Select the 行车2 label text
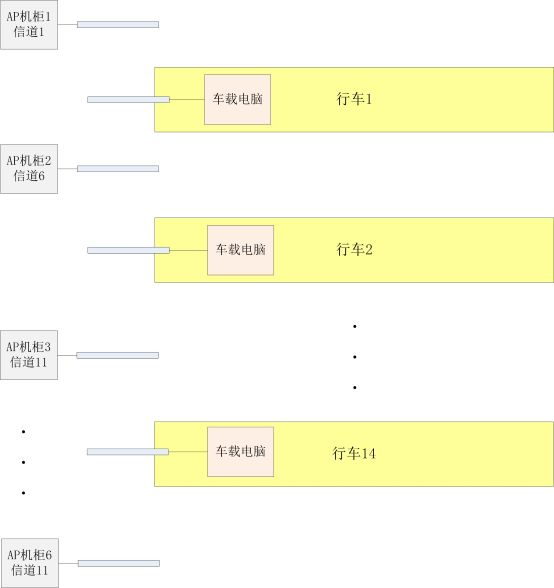Screen dimensions: 554x588 (354, 249)
